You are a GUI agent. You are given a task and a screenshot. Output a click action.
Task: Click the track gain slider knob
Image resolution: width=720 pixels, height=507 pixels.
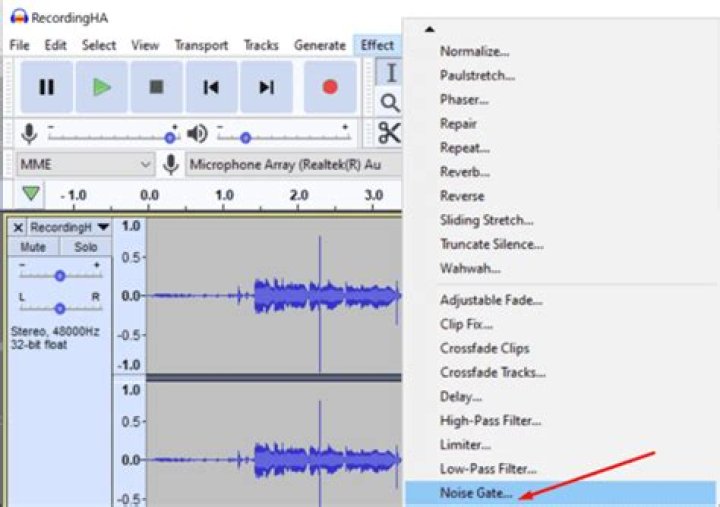tap(60, 275)
